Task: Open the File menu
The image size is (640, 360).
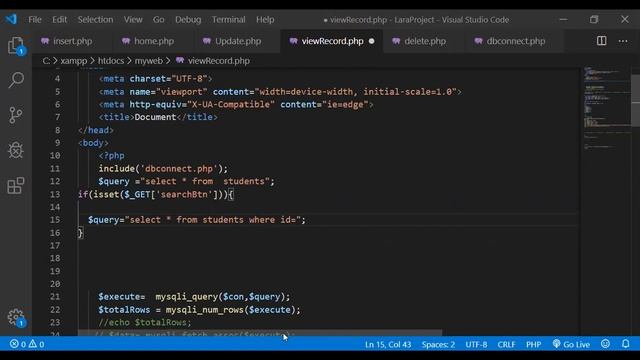Action: coord(35,20)
